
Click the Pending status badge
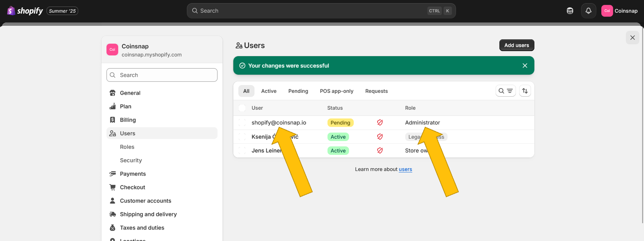[x=340, y=122]
